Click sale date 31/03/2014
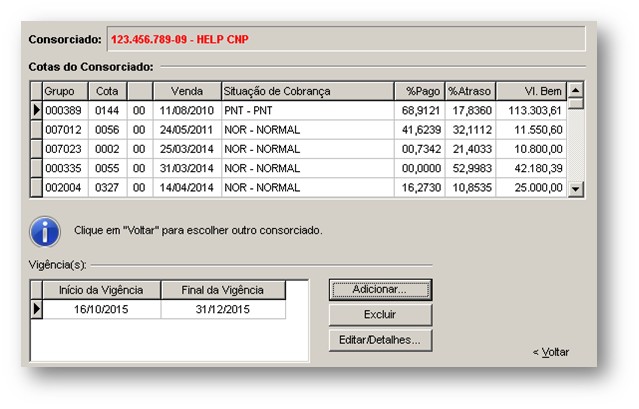 [x=187, y=168]
